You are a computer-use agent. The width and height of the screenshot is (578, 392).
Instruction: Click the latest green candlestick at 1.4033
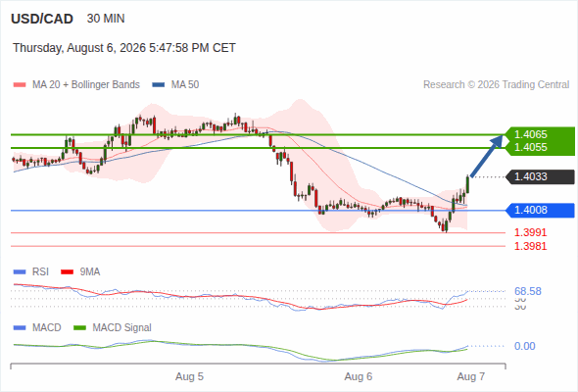(x=467, y=184)
